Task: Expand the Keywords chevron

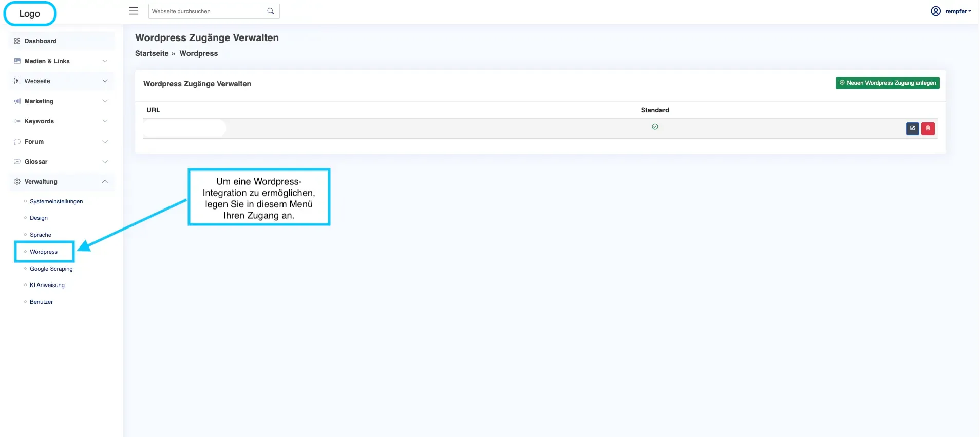Action: point(105,121)
